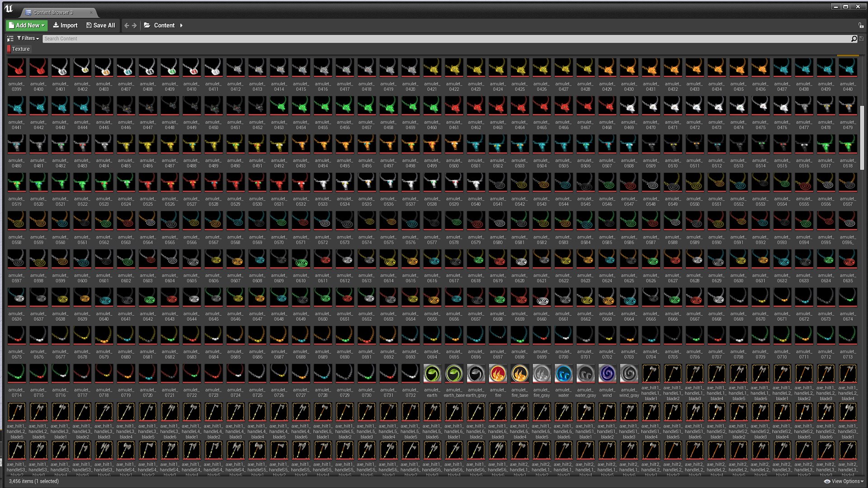
Task: Click in the Search Content field
Action: (407, 39)
